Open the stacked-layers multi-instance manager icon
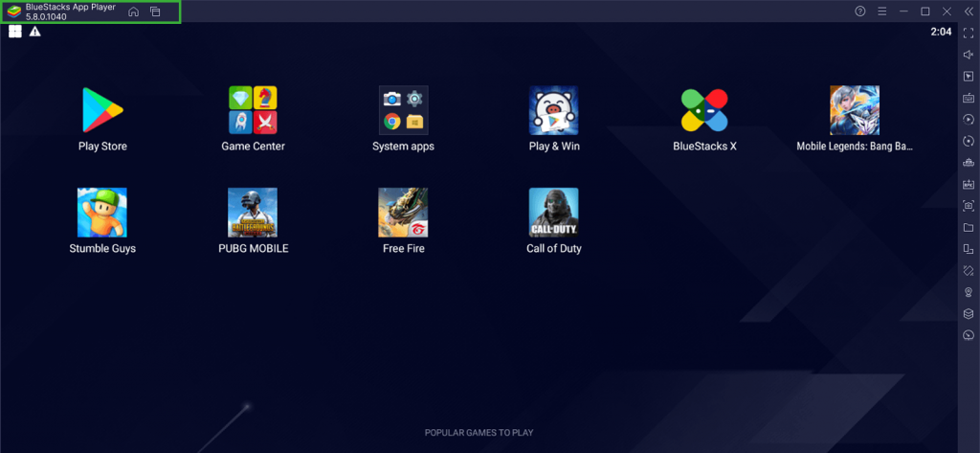The width and height of the screenshot is (980, 453). click(x=969, y=313)
